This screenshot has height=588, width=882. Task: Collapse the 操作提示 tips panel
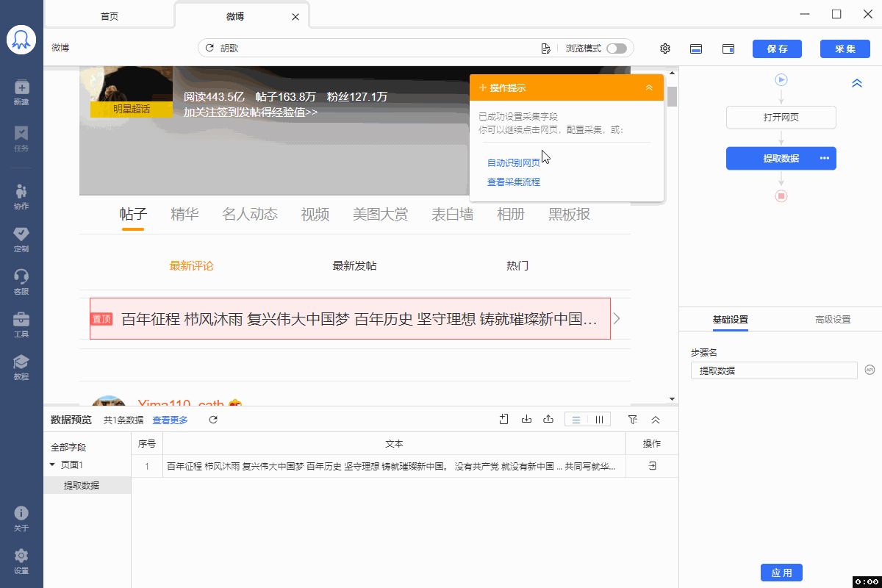coord(649,87)
